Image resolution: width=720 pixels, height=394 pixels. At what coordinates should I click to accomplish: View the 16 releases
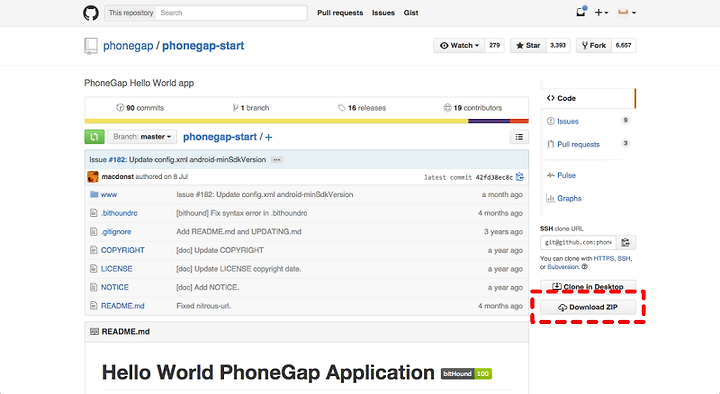pyautogui.click(x=362, y=108)
